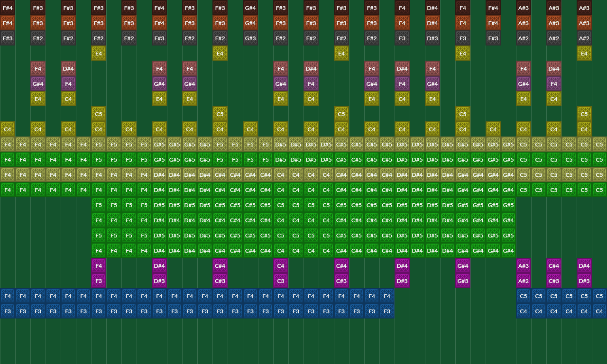
Task: Click the bright magenta C4 note
Action: 281,266
